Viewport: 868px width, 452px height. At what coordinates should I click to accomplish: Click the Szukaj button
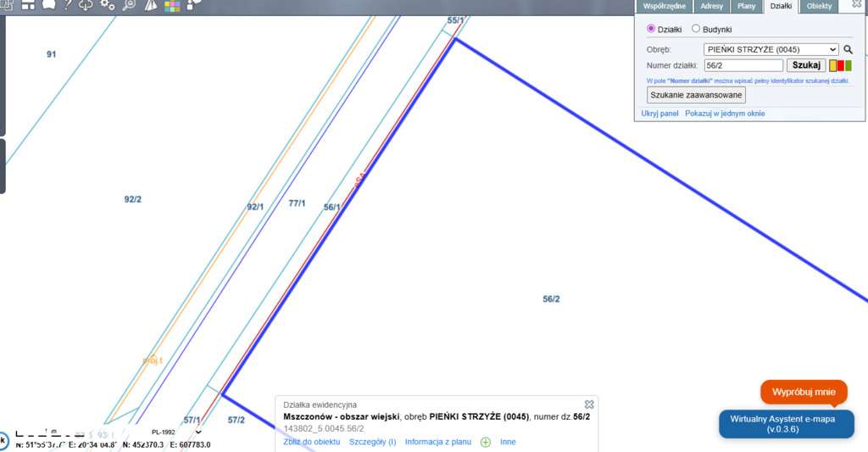tap(806, 65)
